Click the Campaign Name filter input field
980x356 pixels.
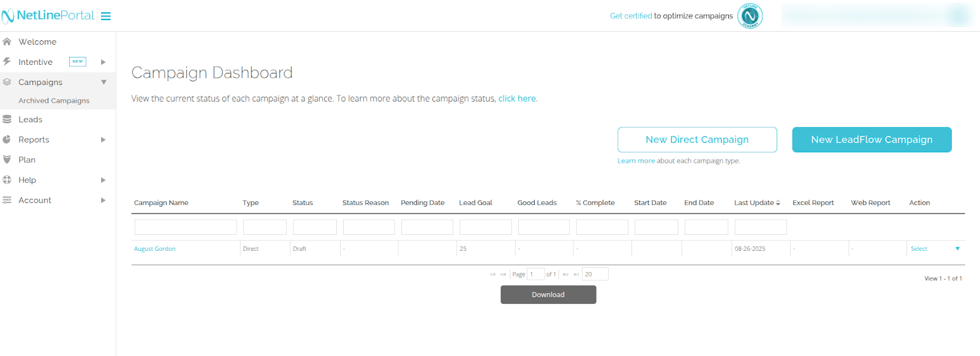click(186, 228)
